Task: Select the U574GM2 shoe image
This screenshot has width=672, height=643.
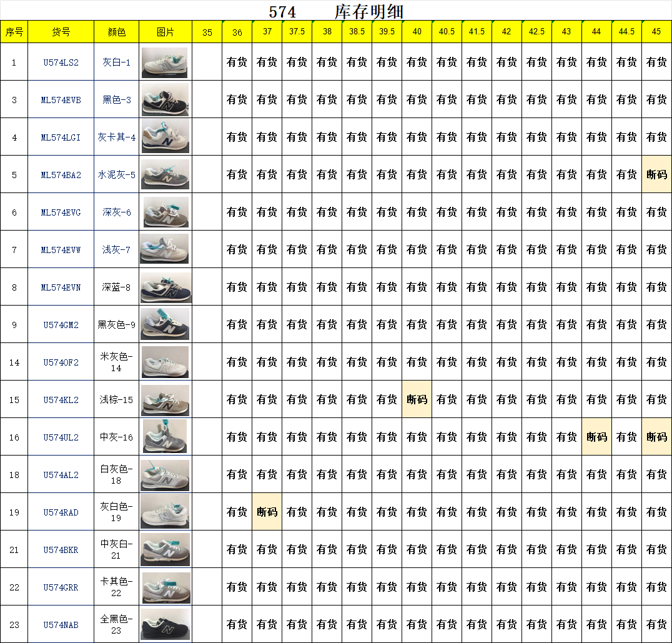Action: (165, 324)
